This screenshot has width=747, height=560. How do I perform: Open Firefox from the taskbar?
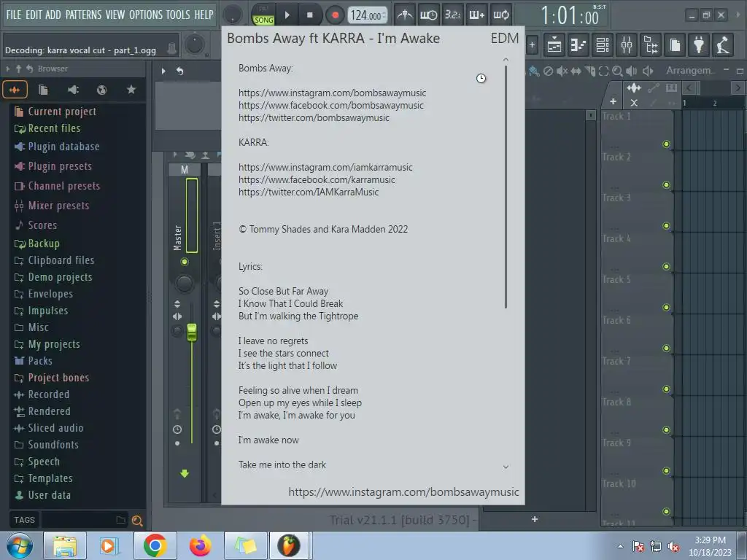tap(201, 545)
